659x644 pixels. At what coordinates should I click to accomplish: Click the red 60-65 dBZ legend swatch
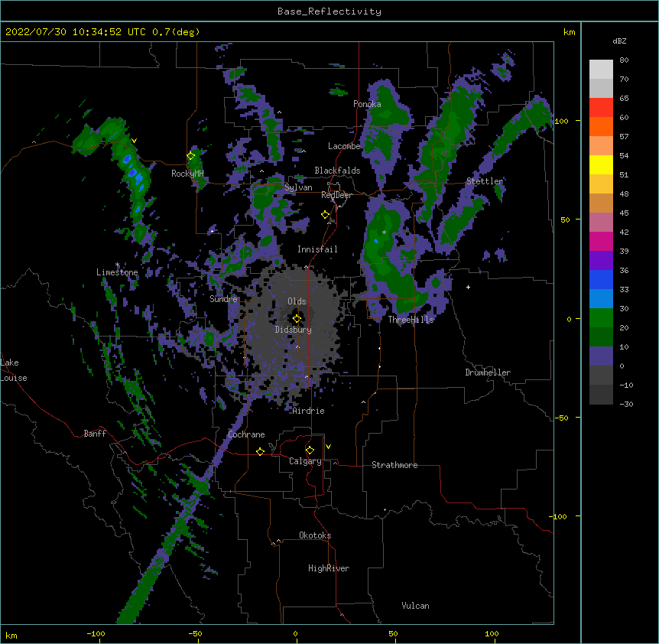coord(601,108)
